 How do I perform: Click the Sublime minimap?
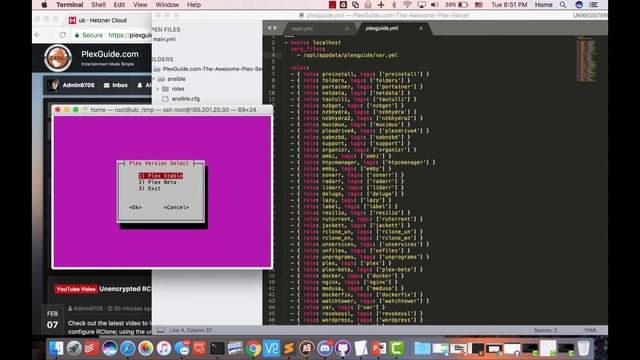pyautogui.click(x=586, y=60)
